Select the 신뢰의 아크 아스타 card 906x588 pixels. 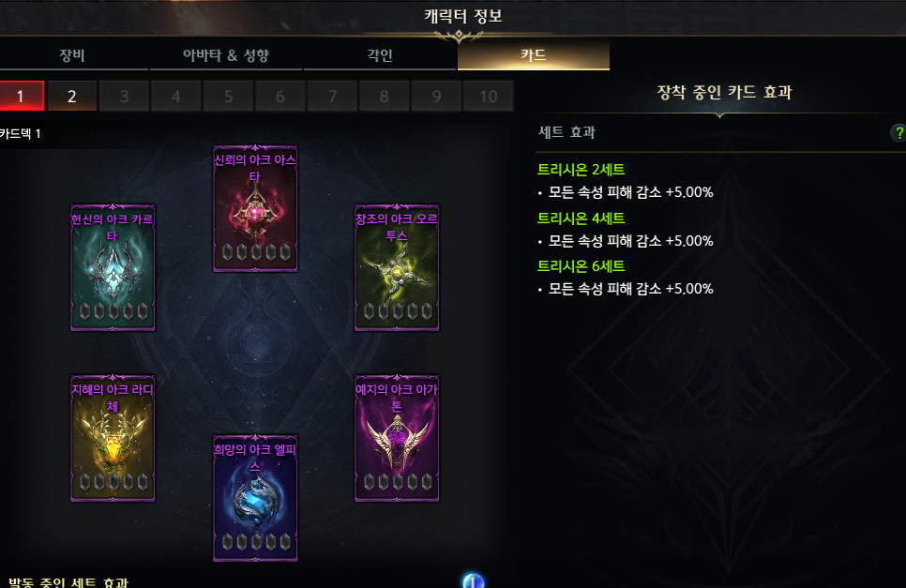click(255, 208)
